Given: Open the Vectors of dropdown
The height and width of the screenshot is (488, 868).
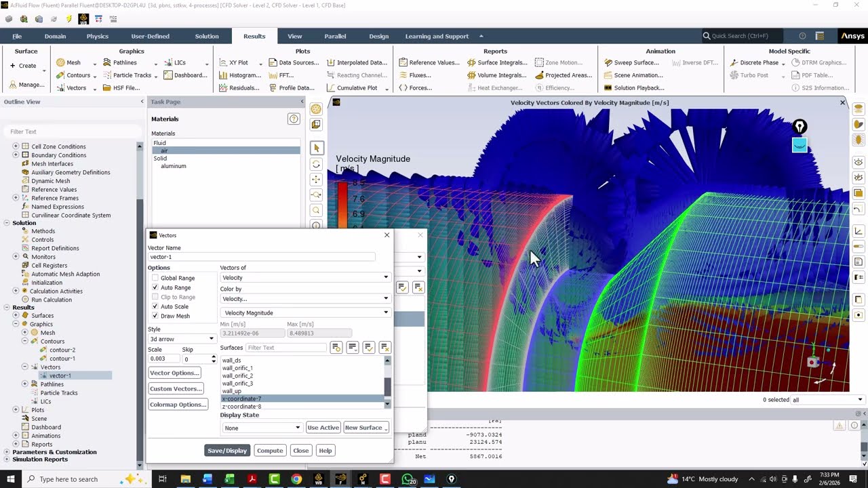Looking at the screenshot, I should [305, 277].
